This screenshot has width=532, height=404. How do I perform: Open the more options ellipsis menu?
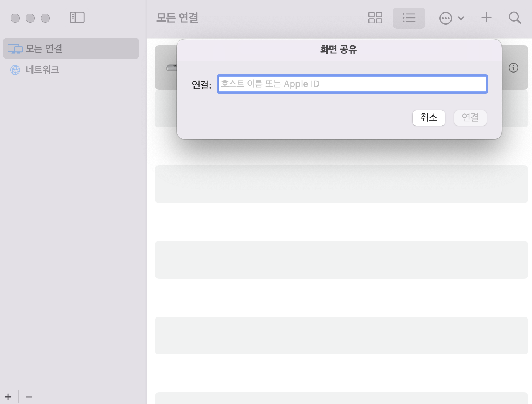[x=452, y=18]
